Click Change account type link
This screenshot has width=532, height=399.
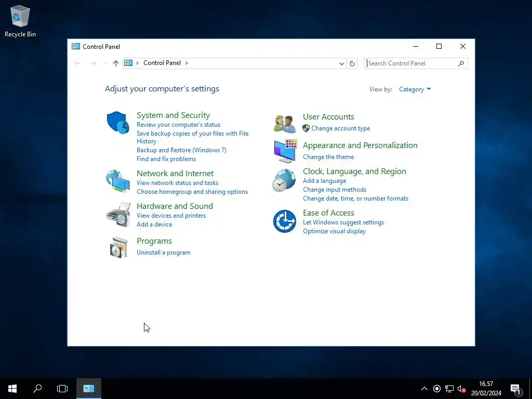[341, 128]
